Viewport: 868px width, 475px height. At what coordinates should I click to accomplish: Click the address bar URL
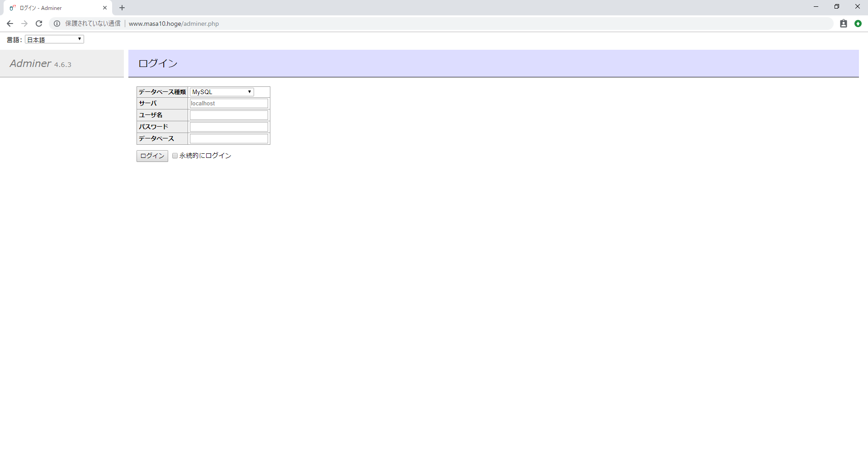(174, 24)
